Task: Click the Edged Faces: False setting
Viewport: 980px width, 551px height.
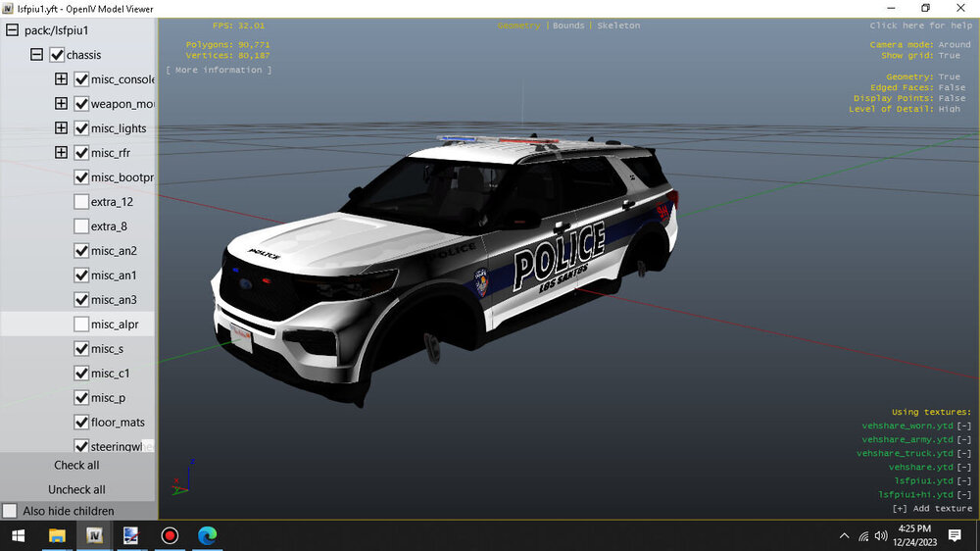Action: click(x=917, y=87)
